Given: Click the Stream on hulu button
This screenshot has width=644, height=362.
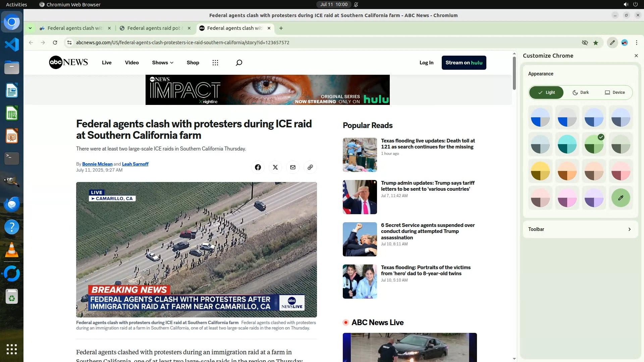Looking at the screenshot, I should click(x=464, y=63).
